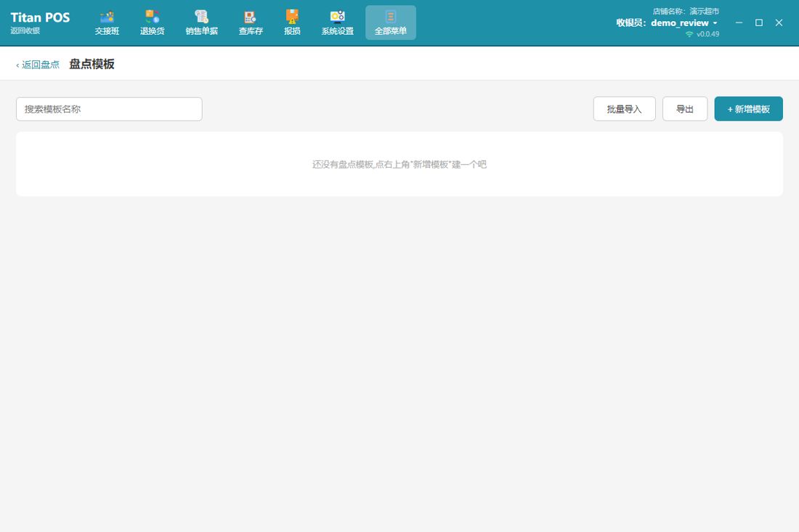Screen dimensions: 799x532
Task: Open the 查库存 inventory lookup icon
Action: pos(251,23)
